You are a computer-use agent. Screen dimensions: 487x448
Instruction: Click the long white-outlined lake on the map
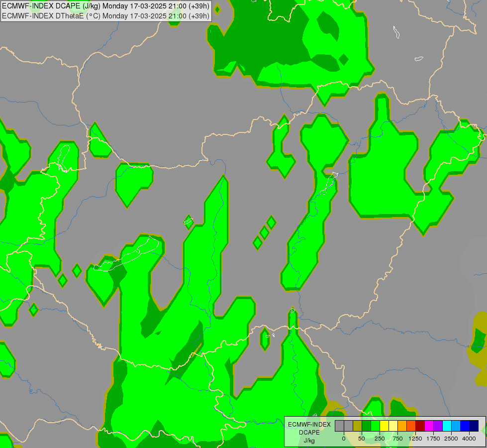pyautogui.click(x=127, y=254)
